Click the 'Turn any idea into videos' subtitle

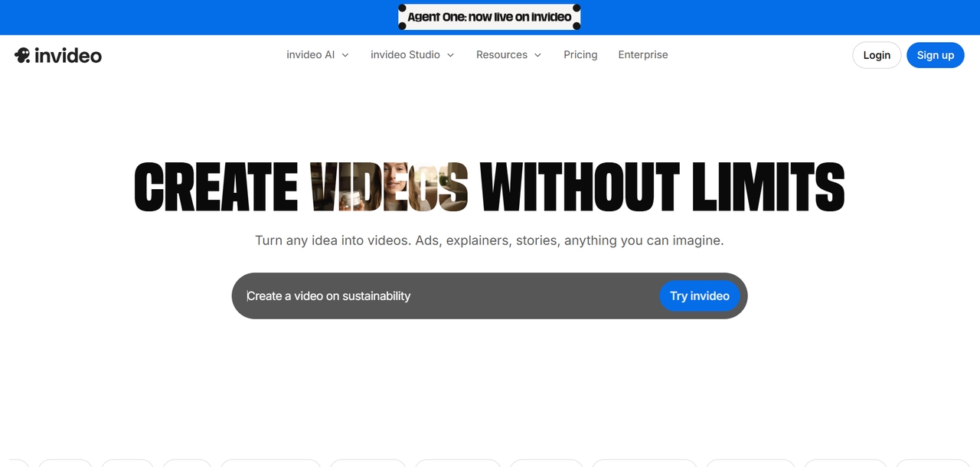(489, 240)
